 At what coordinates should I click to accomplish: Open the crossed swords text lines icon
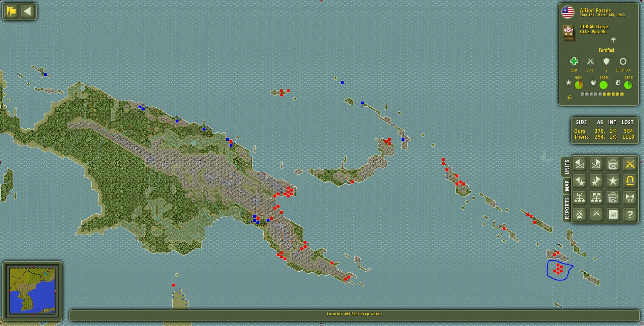tap(596, 214)
